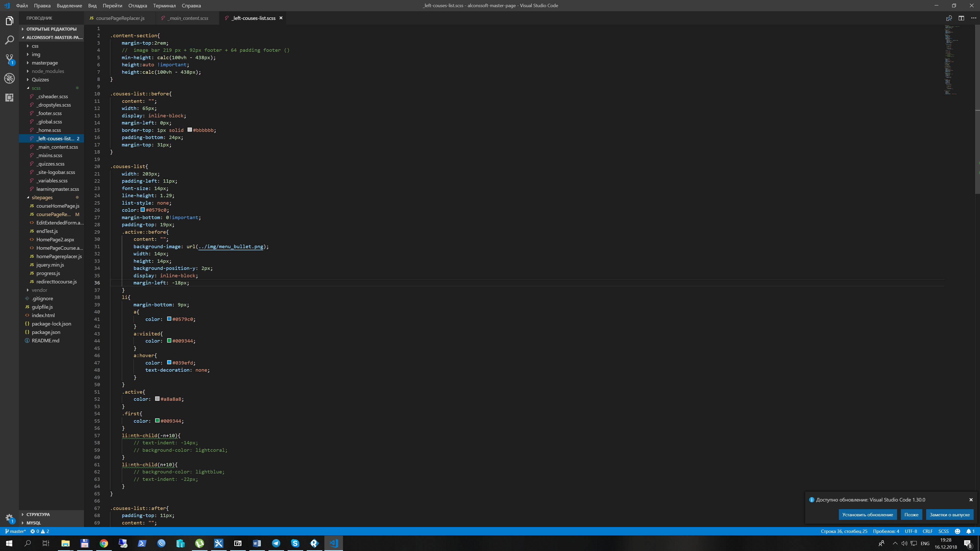The image size is (980, 551).
Task: Click the #bbbbbb color swatch
Action: pyautogui.click(x=189, y=130)
